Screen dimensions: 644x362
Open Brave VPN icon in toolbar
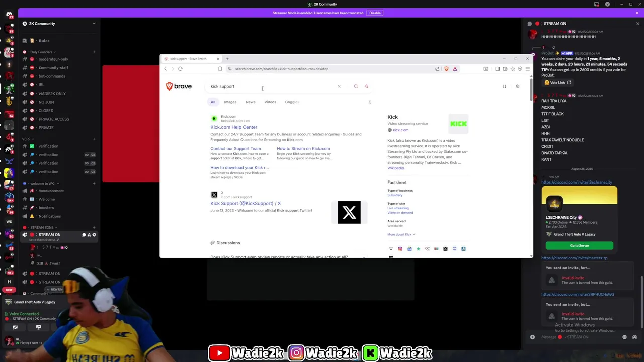click(520, 69)
